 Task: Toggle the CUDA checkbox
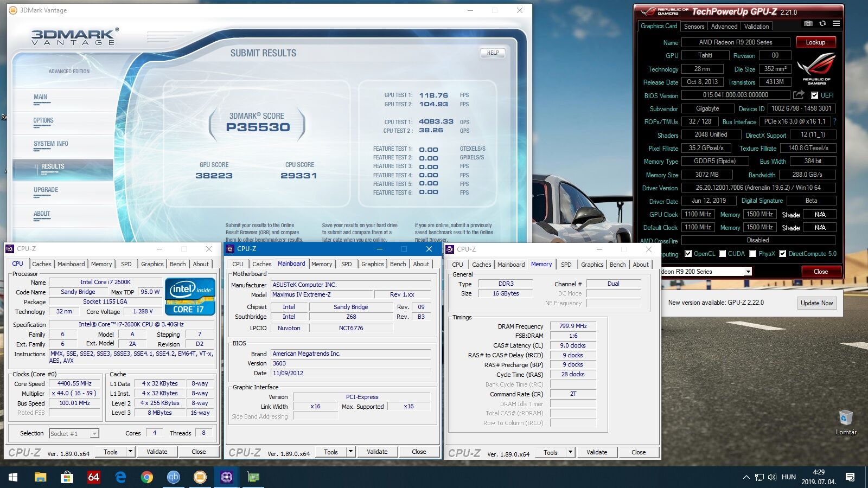(x=723, y=254)
